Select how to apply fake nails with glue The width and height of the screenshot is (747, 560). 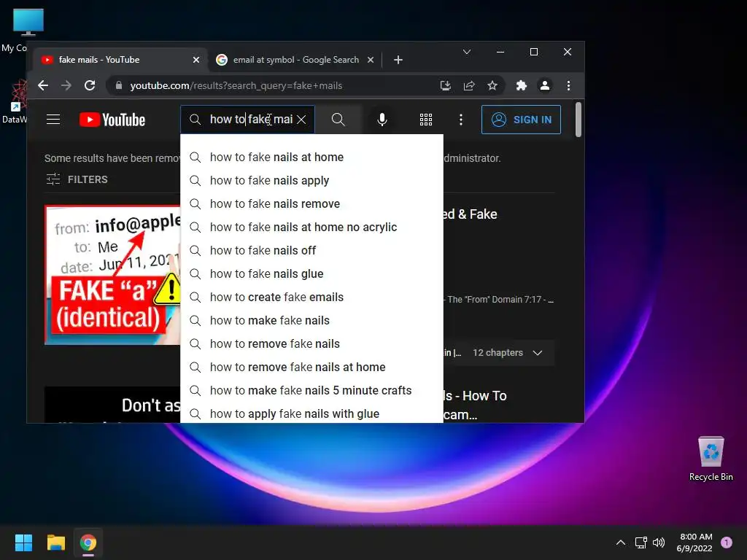311,413
